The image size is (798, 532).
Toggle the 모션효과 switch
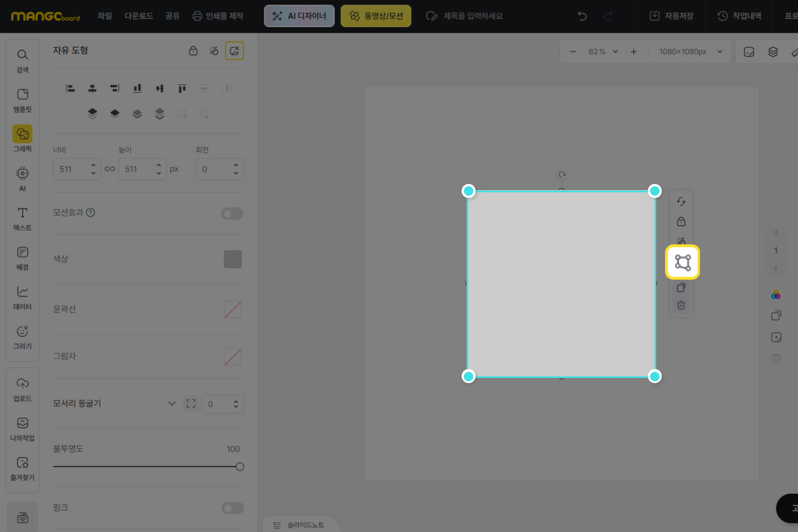232,213
